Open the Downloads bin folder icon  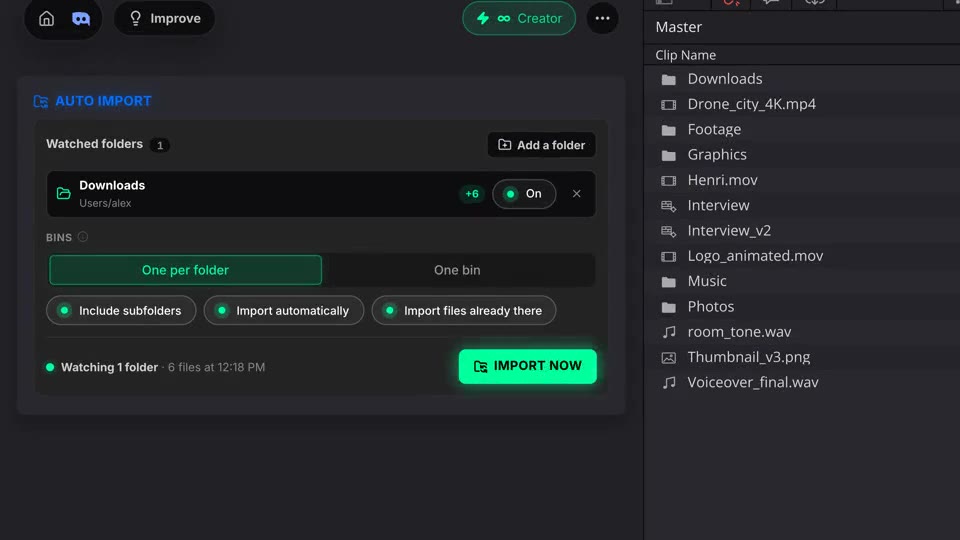(669, 80)
